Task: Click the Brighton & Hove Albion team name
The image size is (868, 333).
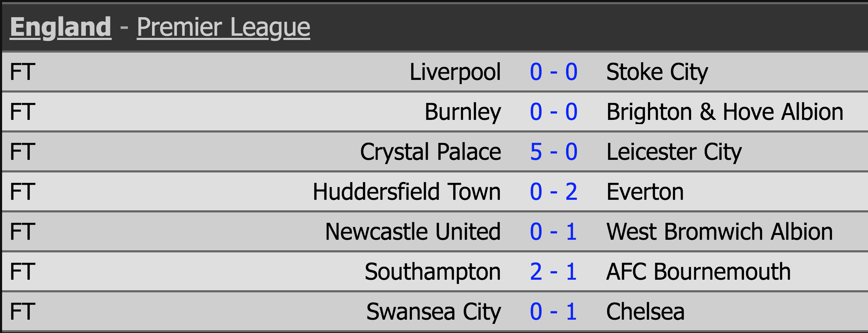Action: coord(725,112)
